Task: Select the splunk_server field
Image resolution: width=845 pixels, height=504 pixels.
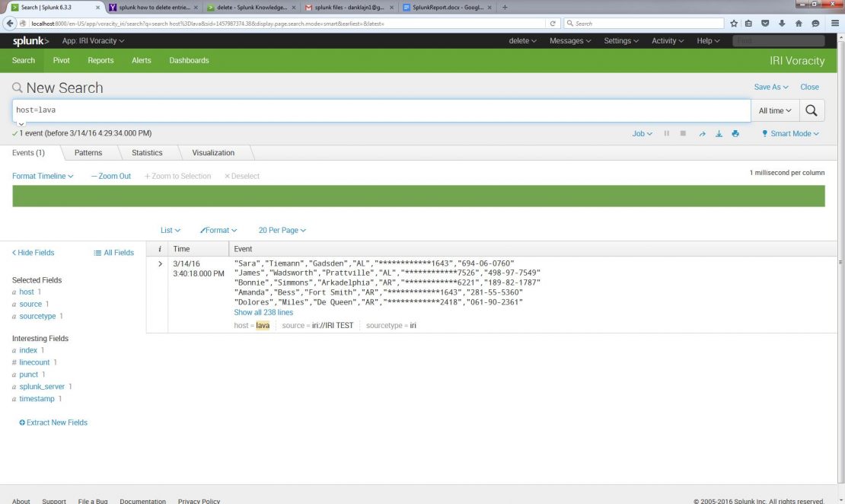Action: click(42, 387)
